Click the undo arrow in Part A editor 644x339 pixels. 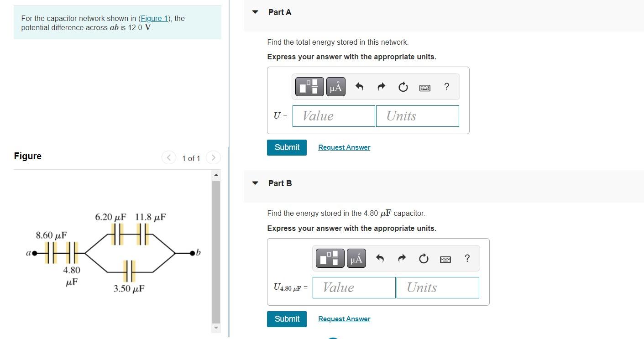tap(359, 87)
